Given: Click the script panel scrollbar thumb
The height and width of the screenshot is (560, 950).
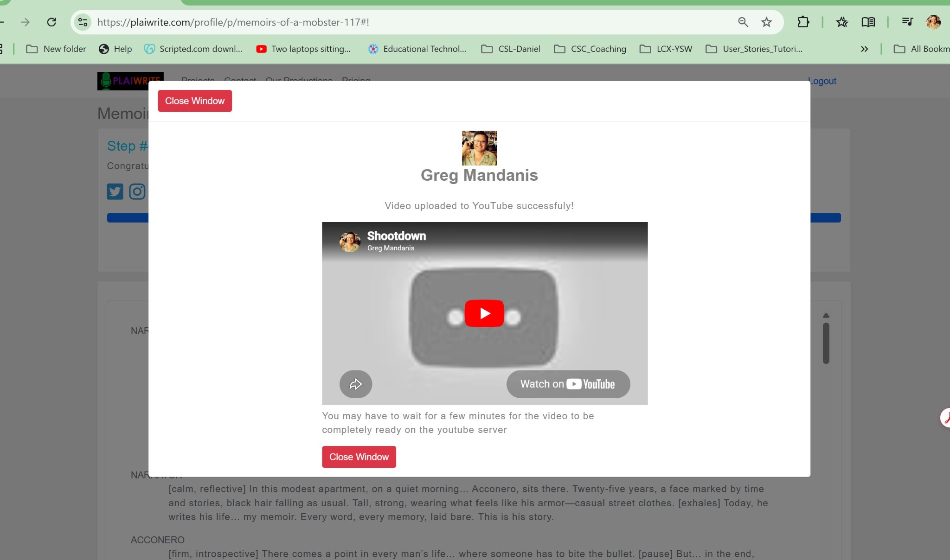Looking at the screenshot, I should pyautogui.click(x=826, y=343).
